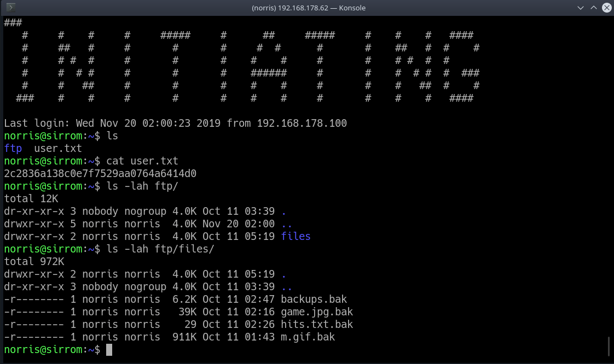
Task: Click the hits.txt.bak file name
Action: (x=317, y=325)
